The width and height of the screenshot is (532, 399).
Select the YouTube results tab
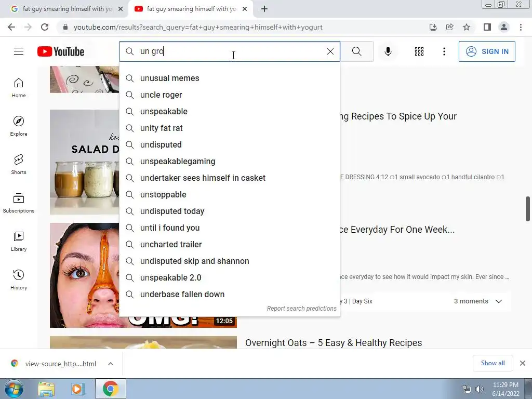[190, 9]
